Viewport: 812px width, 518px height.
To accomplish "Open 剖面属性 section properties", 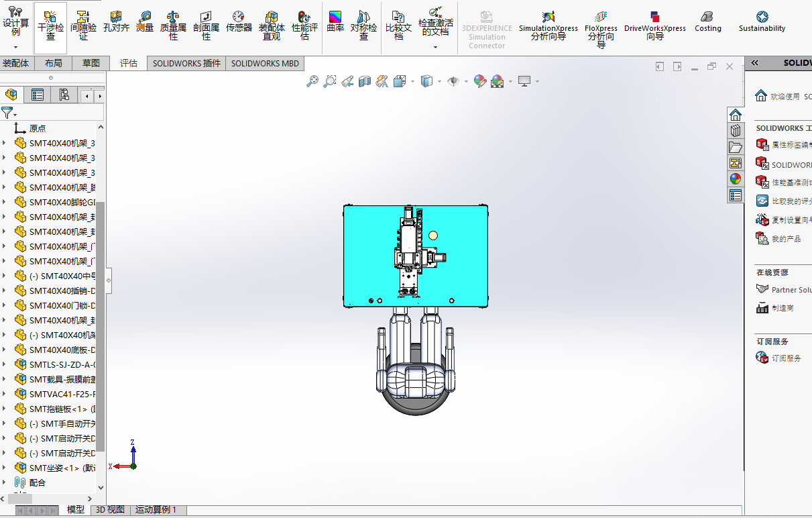I will tap(206, 27).
